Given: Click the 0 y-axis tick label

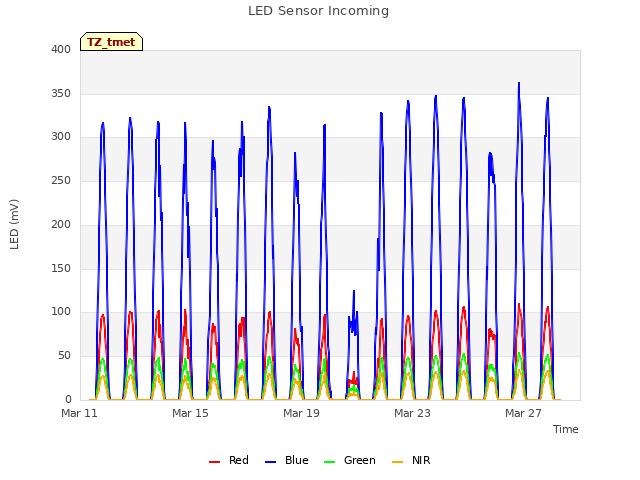Looking at the screenshot, I should tap(68, 400).
